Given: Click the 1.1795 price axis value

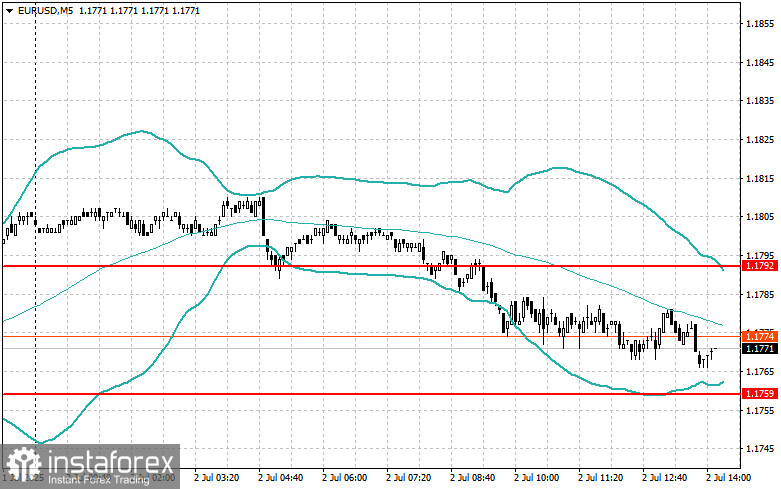Looking at the screenshot, I should [760, 255].
